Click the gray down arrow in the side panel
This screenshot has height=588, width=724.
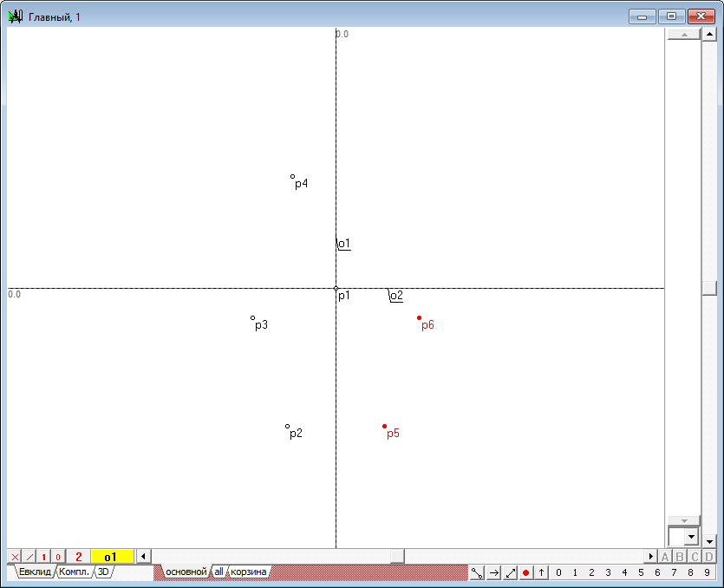(x=684, y=521)
